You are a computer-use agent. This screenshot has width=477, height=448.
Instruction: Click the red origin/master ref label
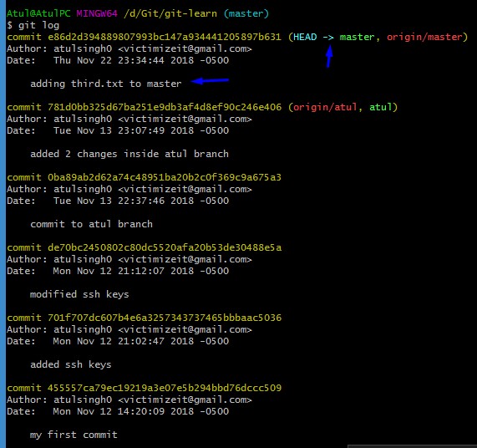pos(424,37)
